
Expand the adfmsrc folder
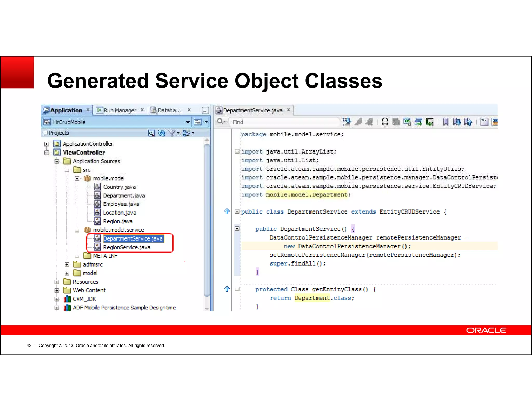(67, 264)
